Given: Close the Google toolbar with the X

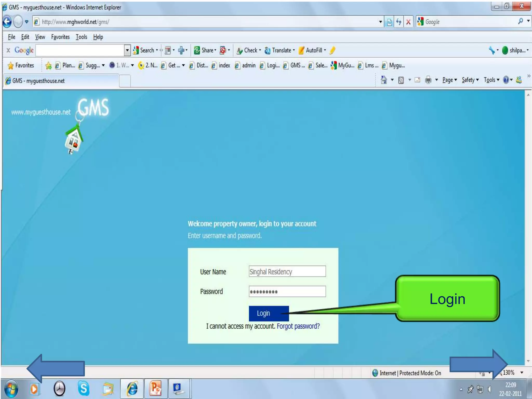Looking at the screenshot, I should [8, 50].
